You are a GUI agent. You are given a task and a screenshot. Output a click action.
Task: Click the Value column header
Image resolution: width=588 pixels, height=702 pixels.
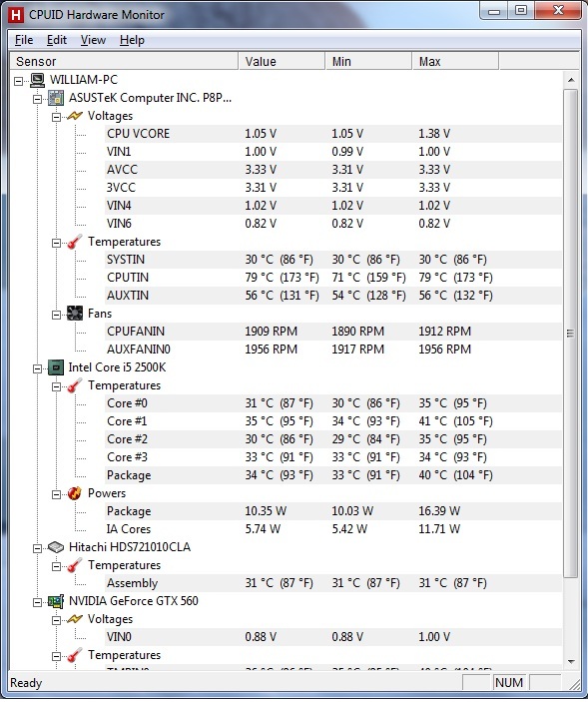[x=282, y=61]
